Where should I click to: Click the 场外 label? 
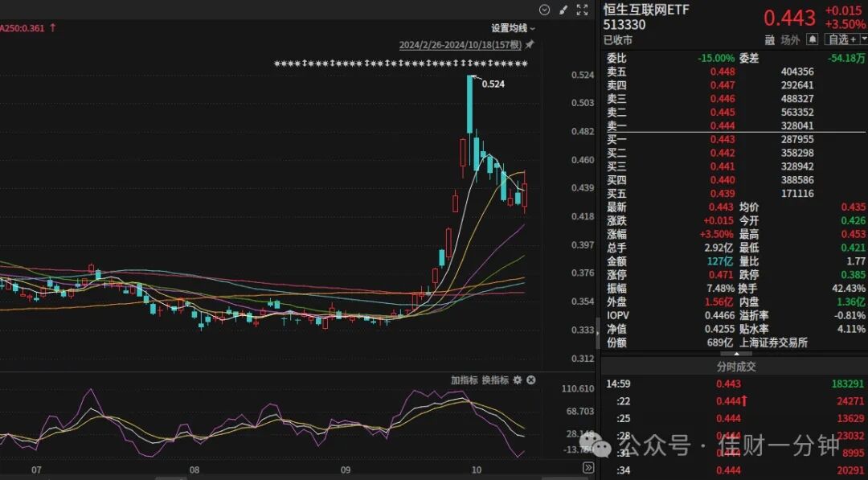(x=791, y=40)
